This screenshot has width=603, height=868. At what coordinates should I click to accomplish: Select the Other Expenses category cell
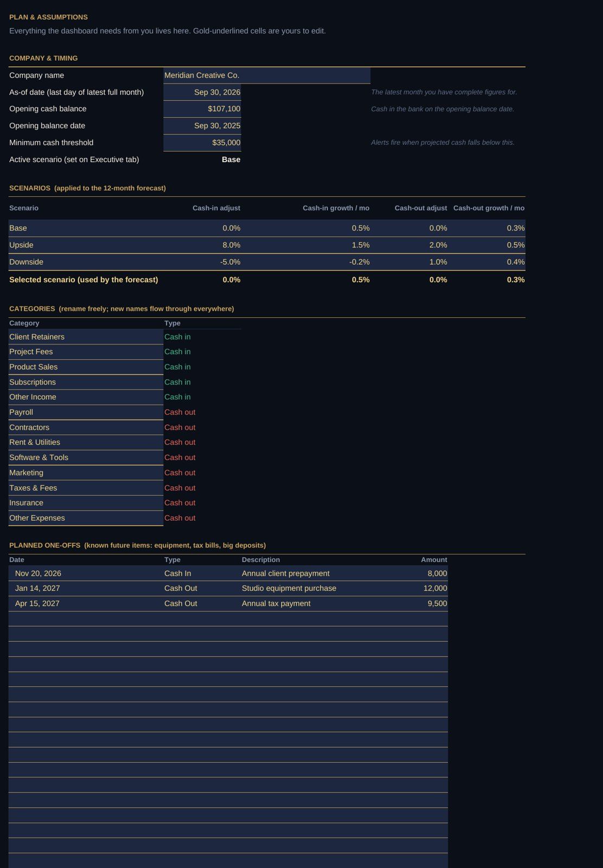tap(86, 518)
